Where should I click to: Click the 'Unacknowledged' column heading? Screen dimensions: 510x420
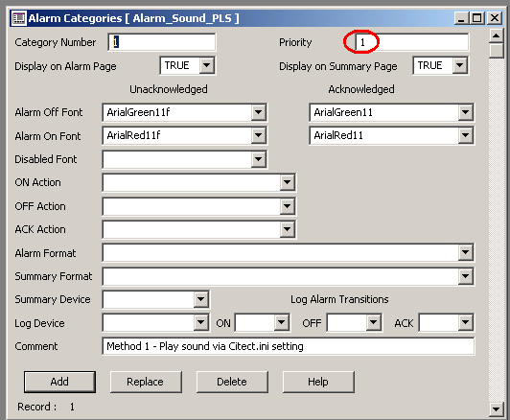tap(169, 89)
